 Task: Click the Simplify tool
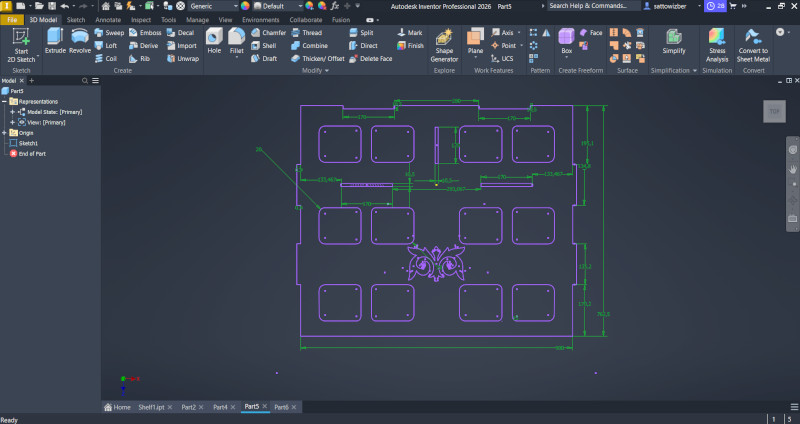pos(674,40)
